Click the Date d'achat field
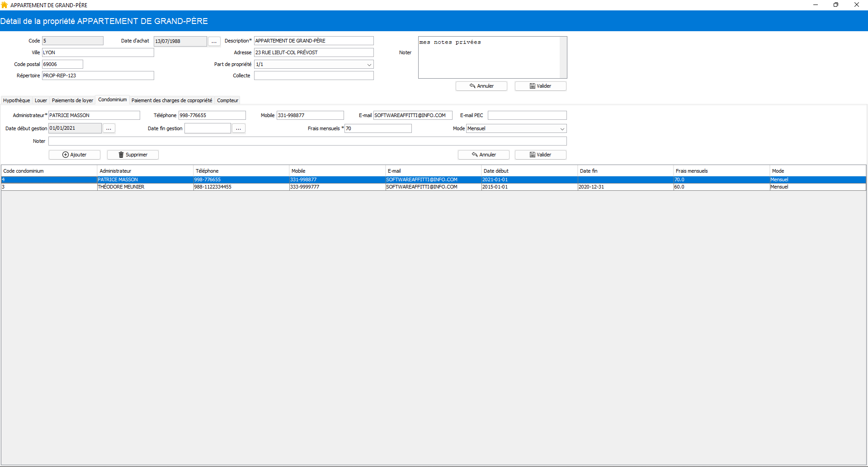The width and height of the screenshot is (868, 467). (x=180, y=41)
